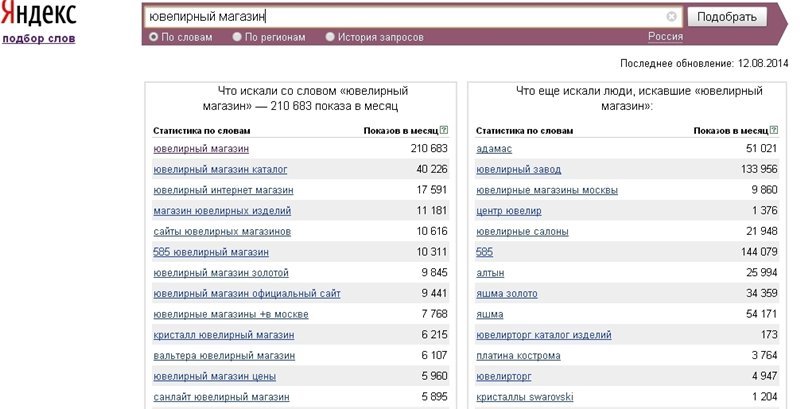Open the 'ювелирные салоны' link
Screen dimensions: 800x409
(x=522, y=232)
